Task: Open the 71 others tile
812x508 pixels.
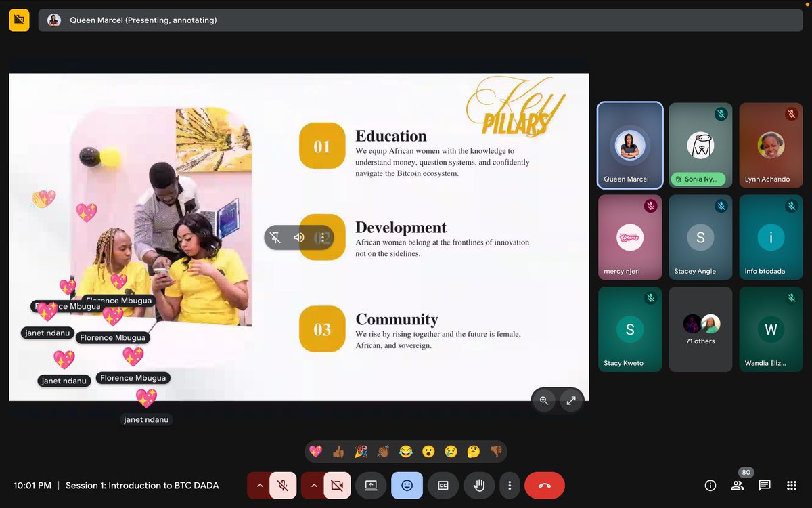Action: point(700,329)
